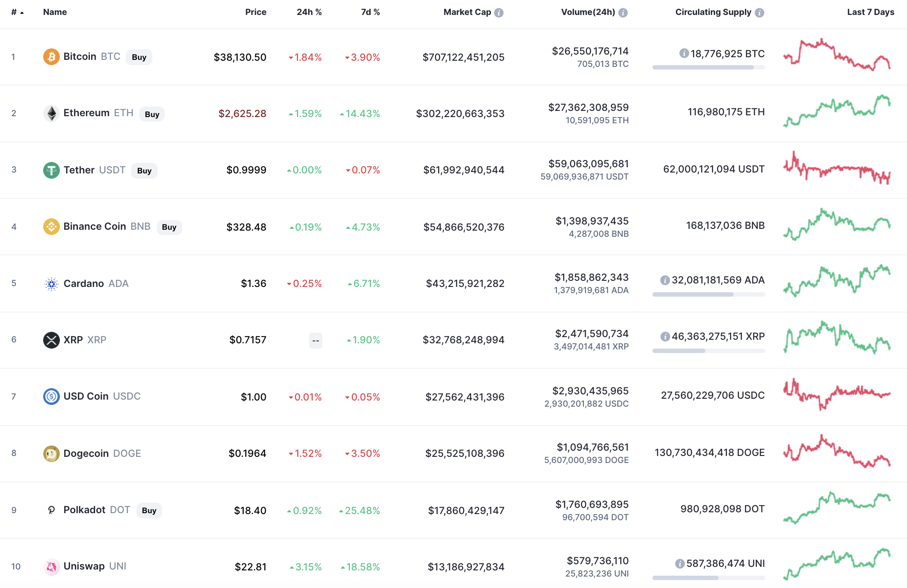Screen dimensions: 907x588
Task: Click the Volume(24h) info icon
Action: (x=623, y=13)
